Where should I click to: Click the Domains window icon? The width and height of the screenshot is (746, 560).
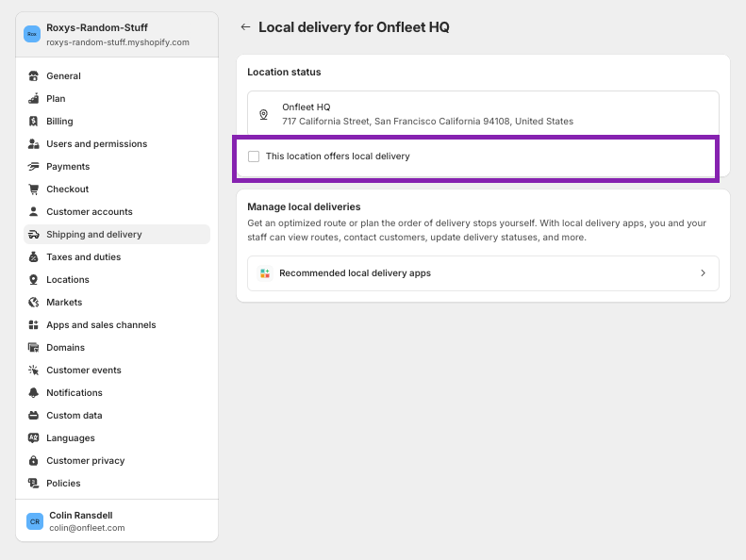point(33,347)
